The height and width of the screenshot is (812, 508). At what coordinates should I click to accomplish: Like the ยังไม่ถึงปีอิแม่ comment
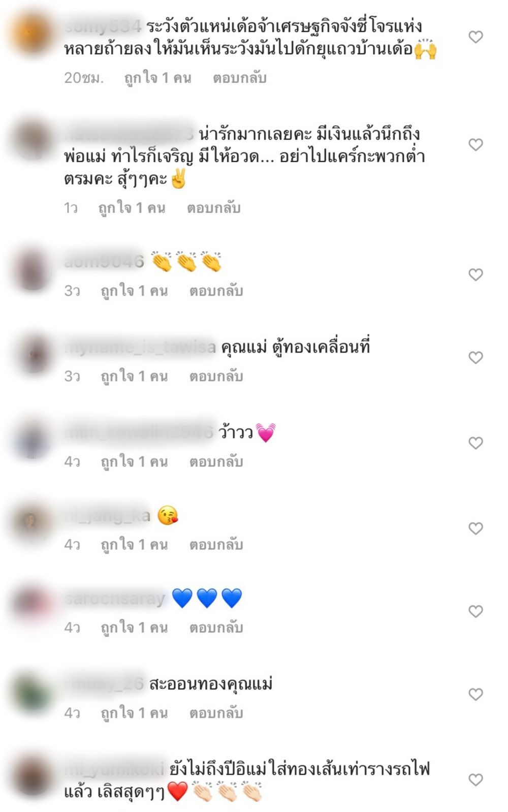(x=475, y=779)
